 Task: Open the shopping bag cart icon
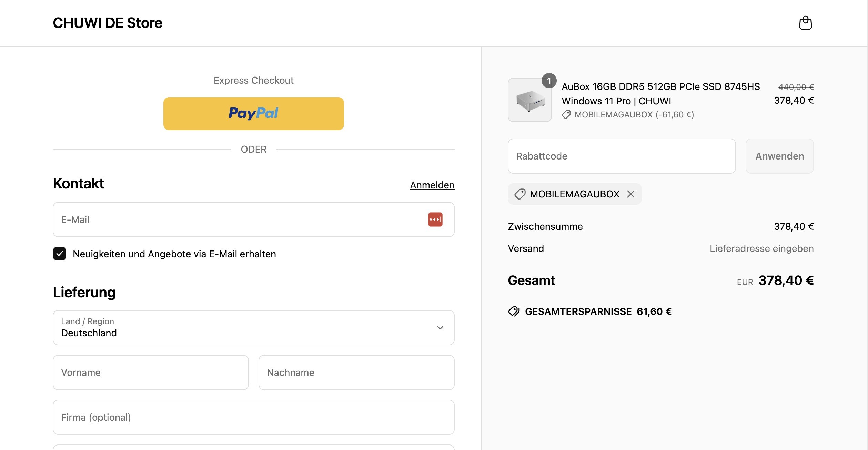tap(805, 23)
